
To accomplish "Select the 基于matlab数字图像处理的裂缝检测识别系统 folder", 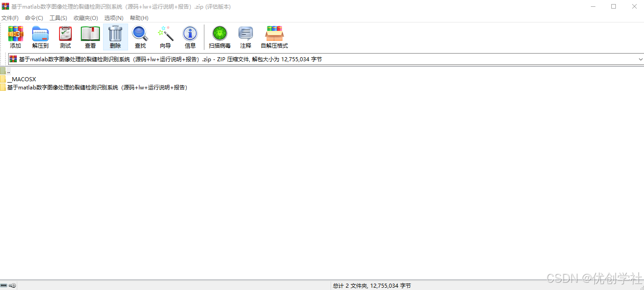I will [x=94, y=87].
